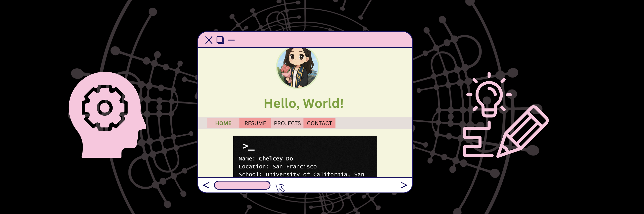Click the School line in the terminal
644x214 pixels.
(301, 174)
